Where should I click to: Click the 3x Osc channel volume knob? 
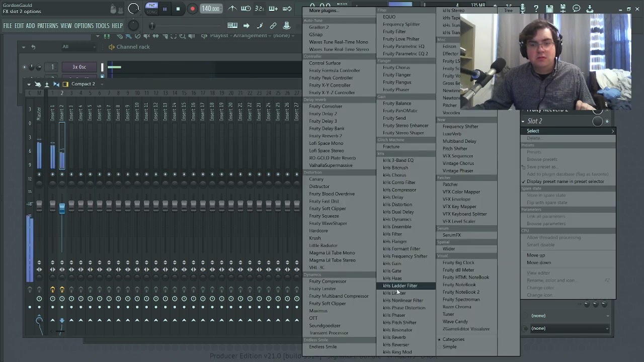(x=39, y=67)
